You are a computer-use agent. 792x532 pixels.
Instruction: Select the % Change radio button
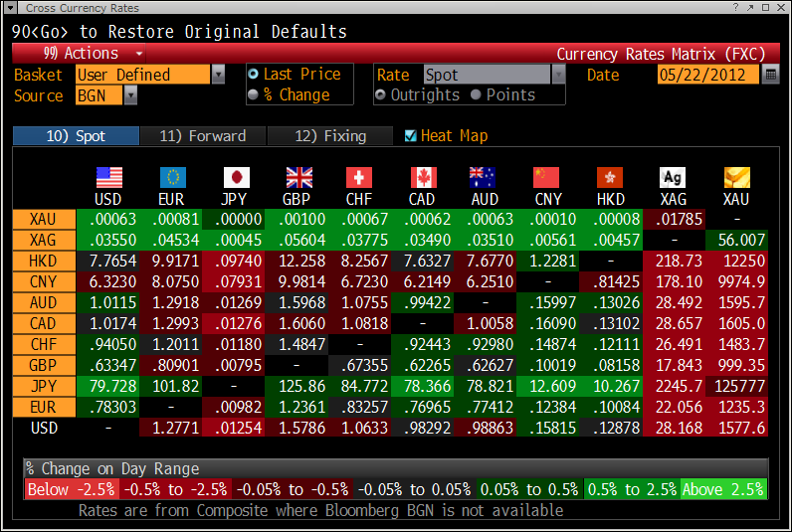click(x=254, y=95)
